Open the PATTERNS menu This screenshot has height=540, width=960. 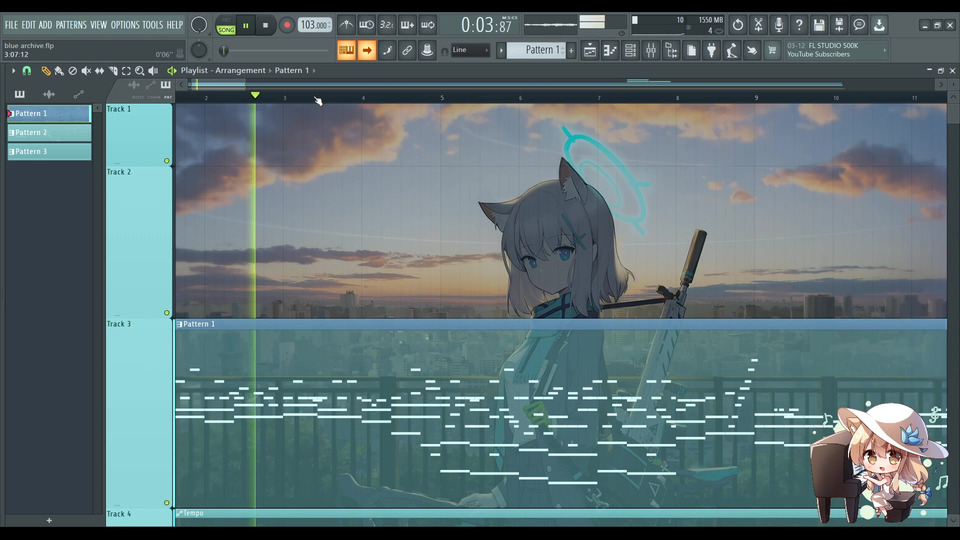71,25
